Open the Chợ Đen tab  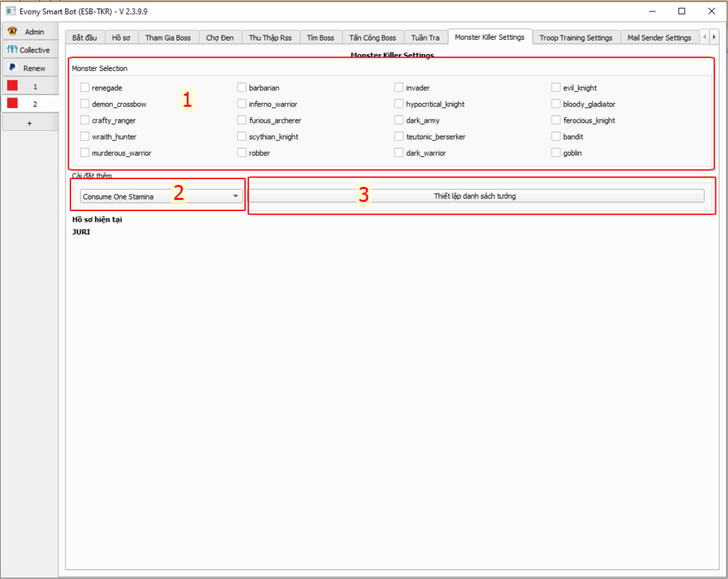point(220,38)
